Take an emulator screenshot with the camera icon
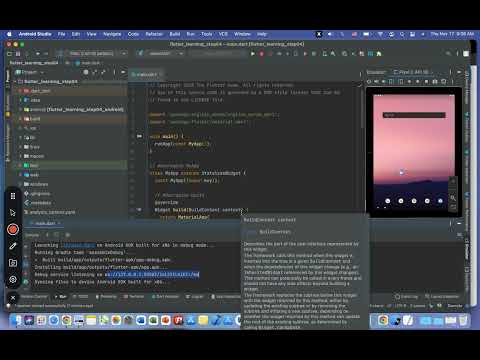This screenshot has width=480, height=360. pos(435,81)
